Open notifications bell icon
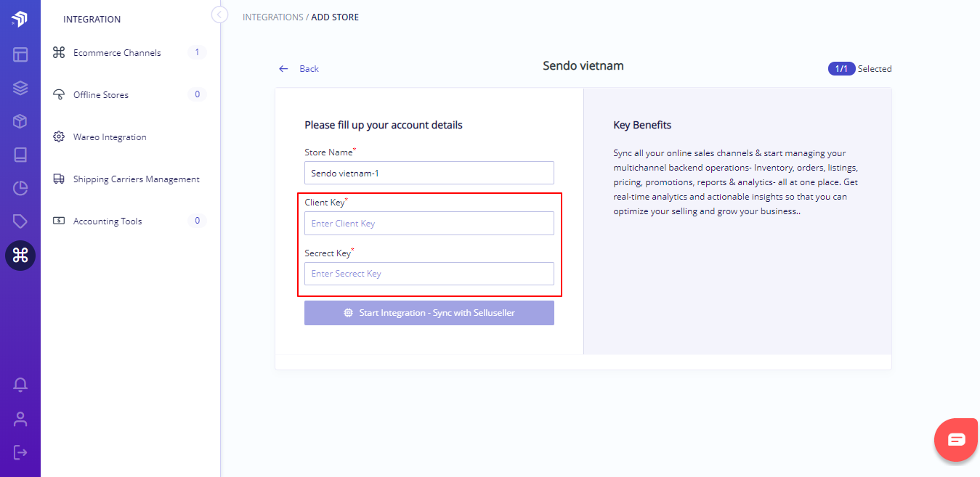The width and height of the screenshot is (980, 477). pyautogui.click(x=20, y=385)
